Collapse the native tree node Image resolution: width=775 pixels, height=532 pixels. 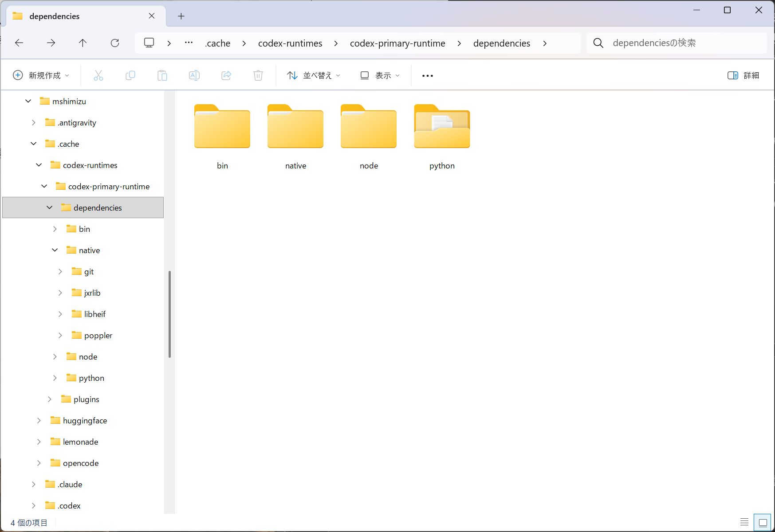click(55, 250)
